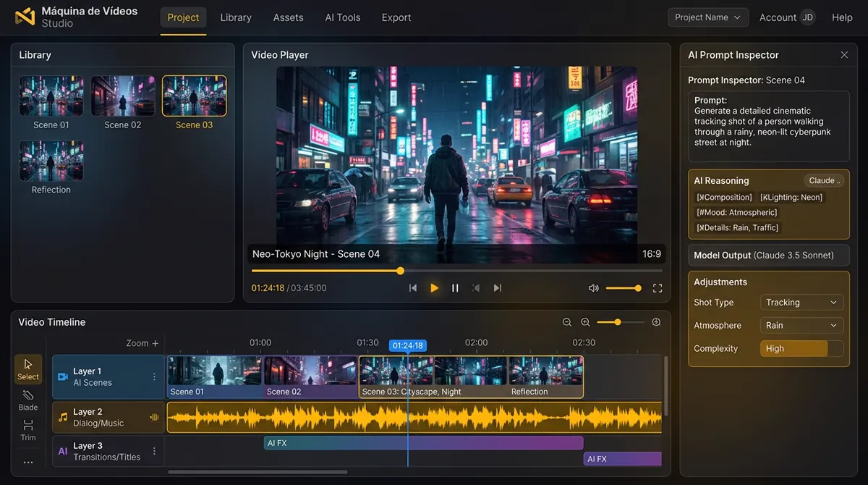Click Layer 3 AI icon
This screenshot has height=485, width=868.
pyautogui.click(x=63, y=451)
